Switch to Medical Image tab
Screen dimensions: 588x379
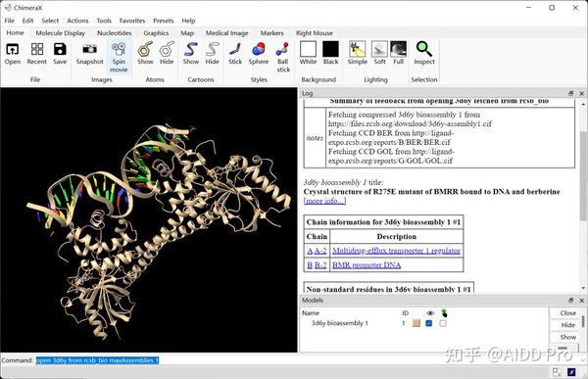[x=227, y=33]
